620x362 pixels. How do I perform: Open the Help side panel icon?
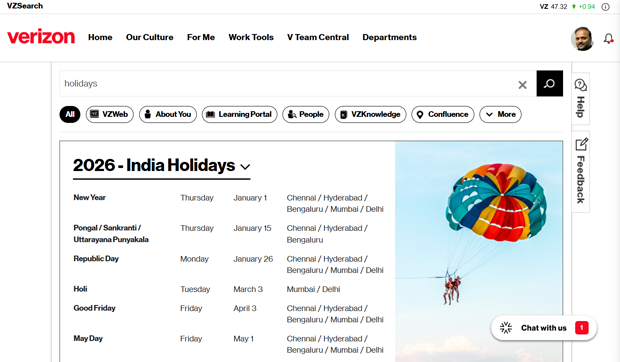[580, 85]
